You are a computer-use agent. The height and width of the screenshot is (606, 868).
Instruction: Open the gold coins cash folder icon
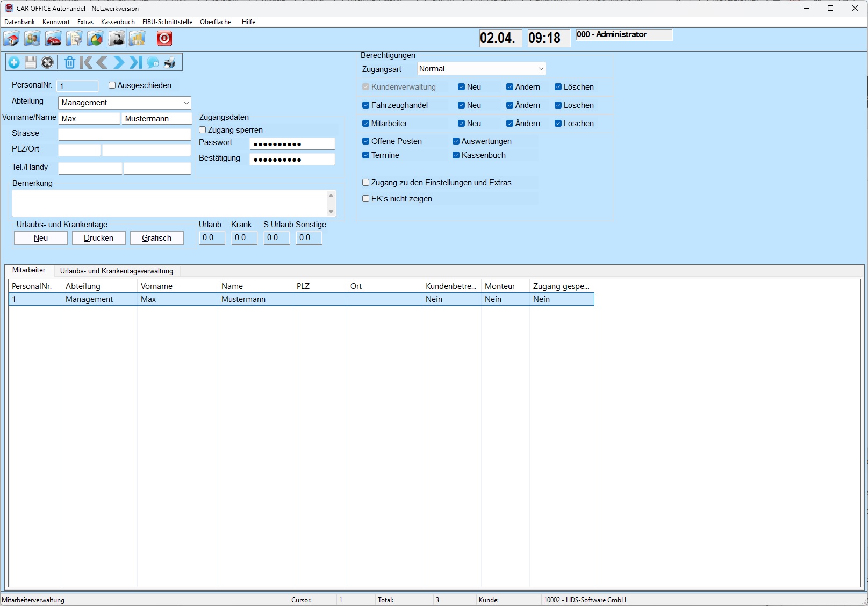[137, 39]
